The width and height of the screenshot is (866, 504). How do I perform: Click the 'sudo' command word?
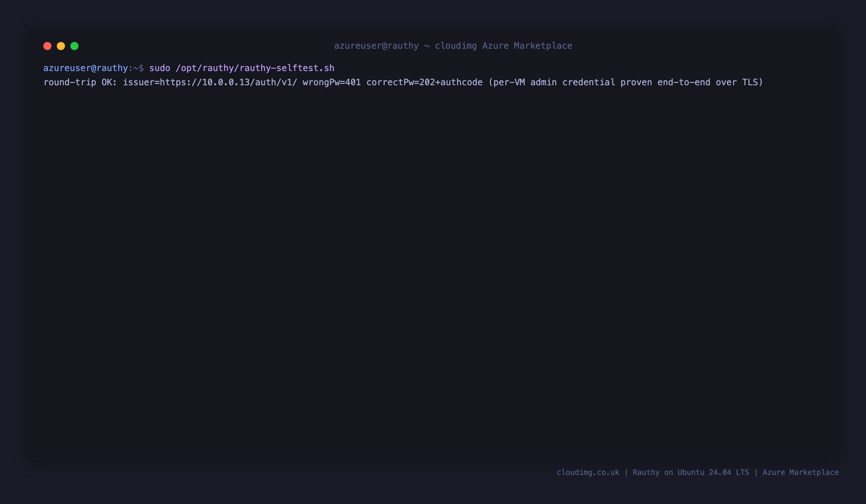tap(160, 68)
